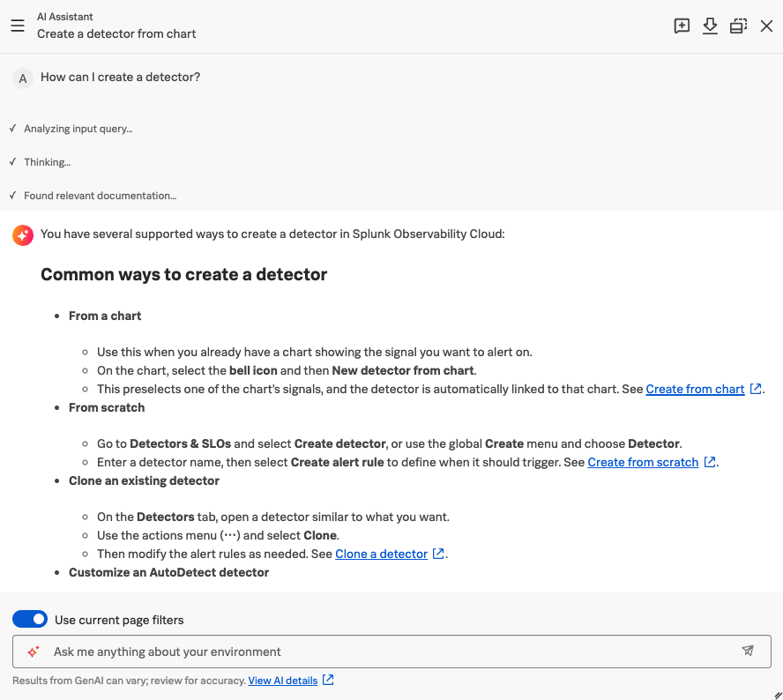The width and height of the screenshot is (783, 700).
Task: Click external link icon beside Clone a detector
Action: click(x=438, y=553)
